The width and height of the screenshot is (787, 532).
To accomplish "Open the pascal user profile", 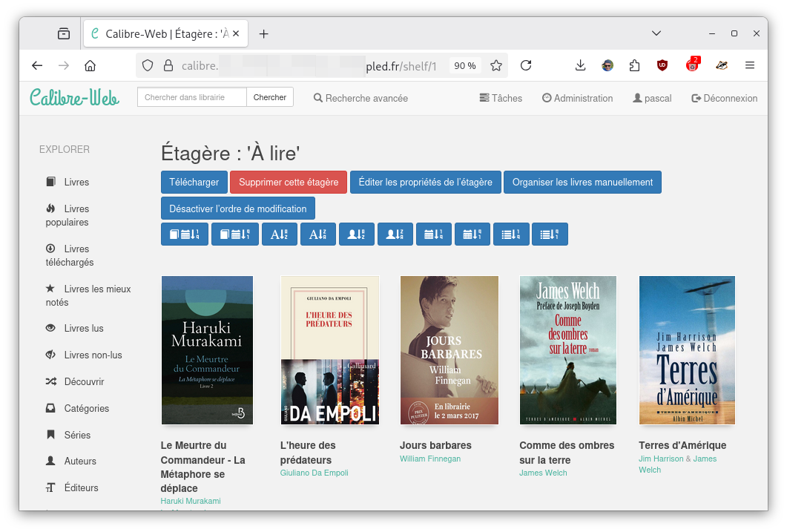I will pos(652,98).
